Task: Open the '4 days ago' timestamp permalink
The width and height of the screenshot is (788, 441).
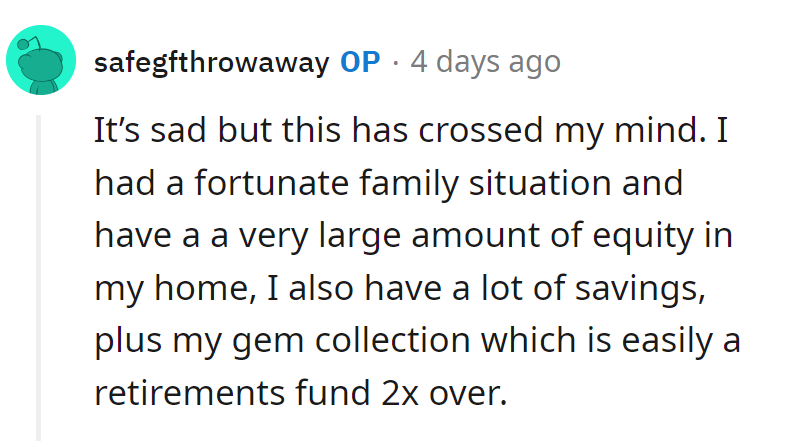Action: (485, 63)
